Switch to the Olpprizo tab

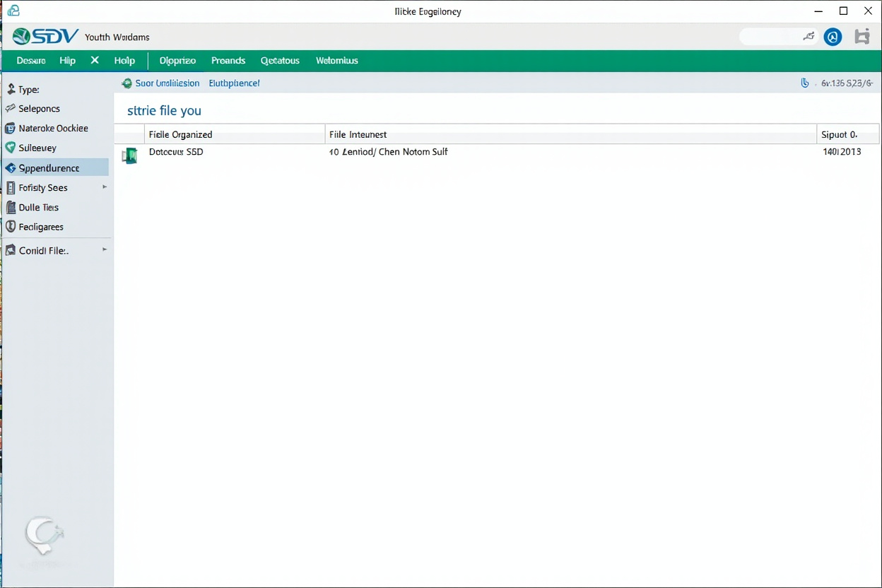[x=177, y=61]
